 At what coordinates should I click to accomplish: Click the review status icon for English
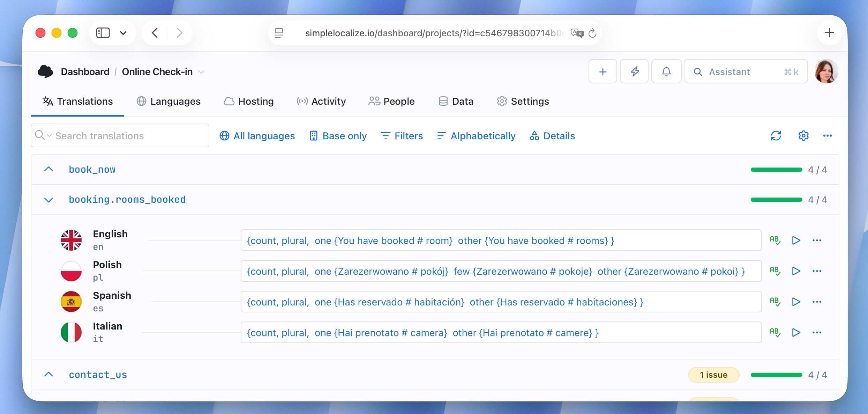(x=775, y=240)
